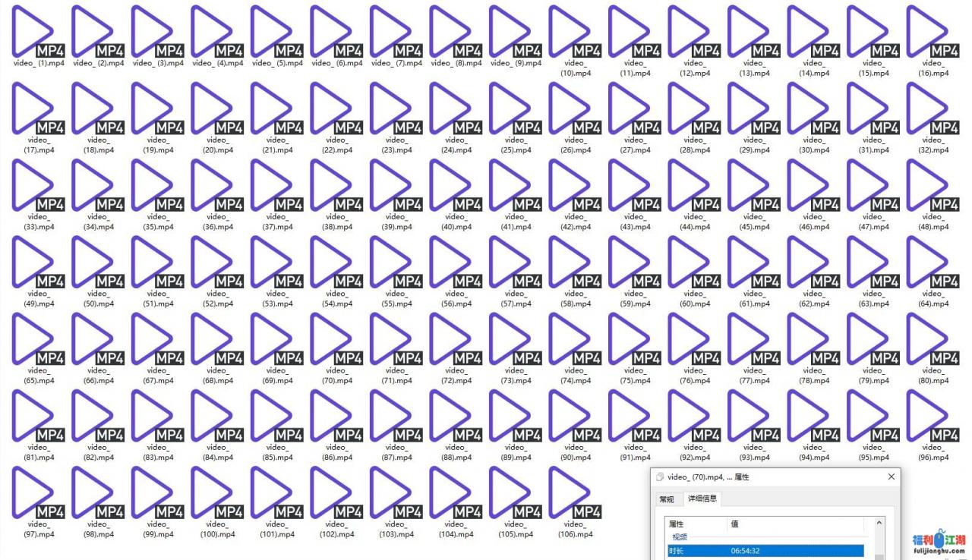Click the 属性 column header
This screenshot has width=972, height=560.
695,524
